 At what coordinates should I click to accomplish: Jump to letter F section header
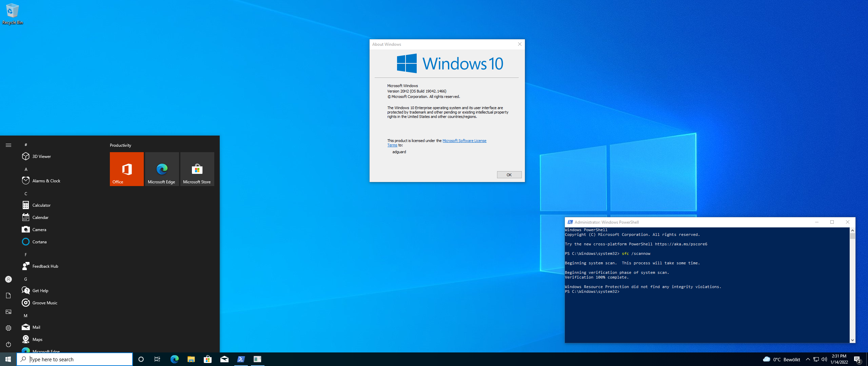(26, 255)
